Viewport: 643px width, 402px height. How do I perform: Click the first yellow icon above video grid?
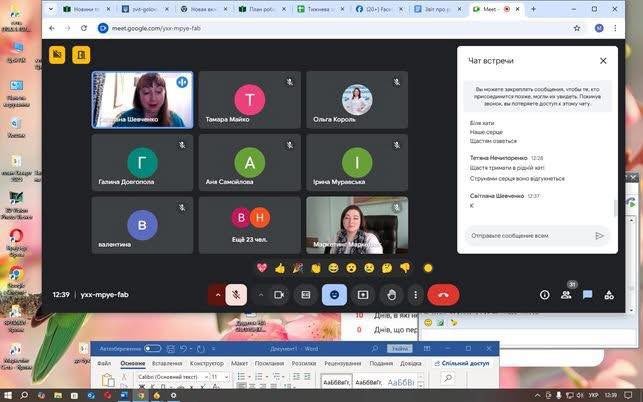tap(57, 55)
